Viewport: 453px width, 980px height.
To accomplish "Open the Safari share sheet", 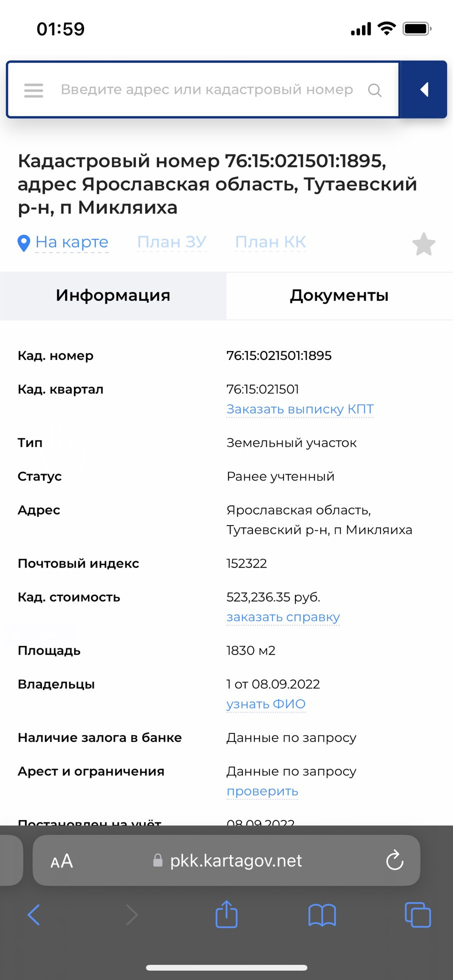I will tap(226, 914).
